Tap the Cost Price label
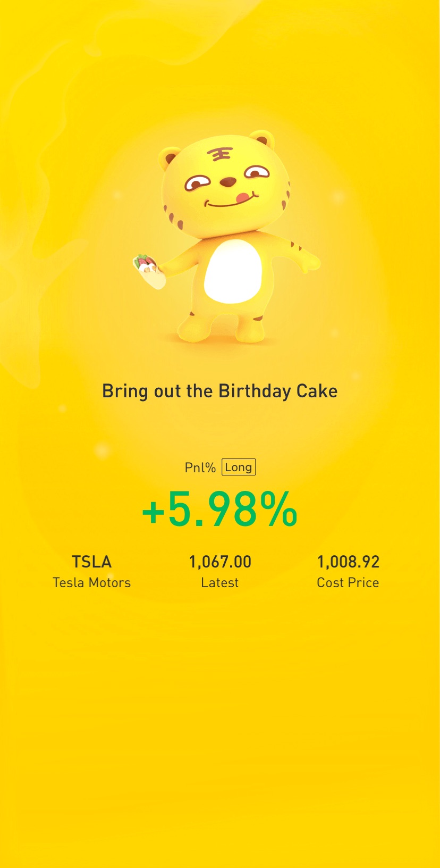Image resolution: width=440 pixels, height=868 pixels. tap(348, 582)
